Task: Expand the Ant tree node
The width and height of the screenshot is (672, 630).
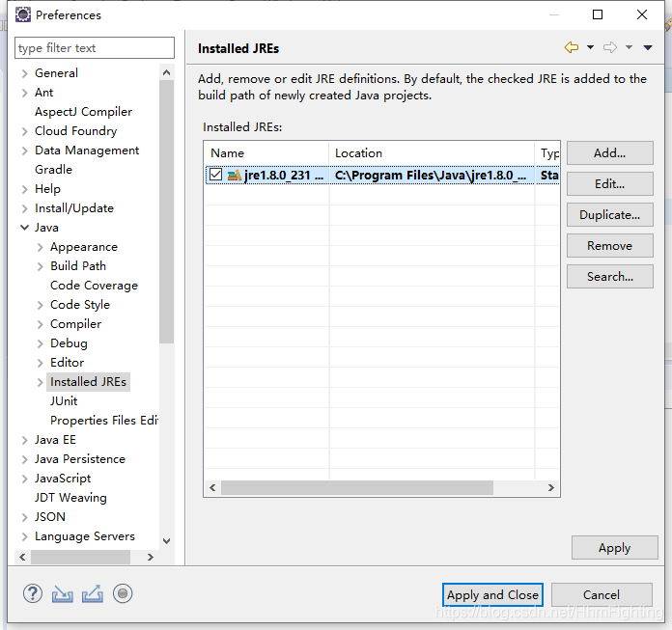Action: (25, 93)
